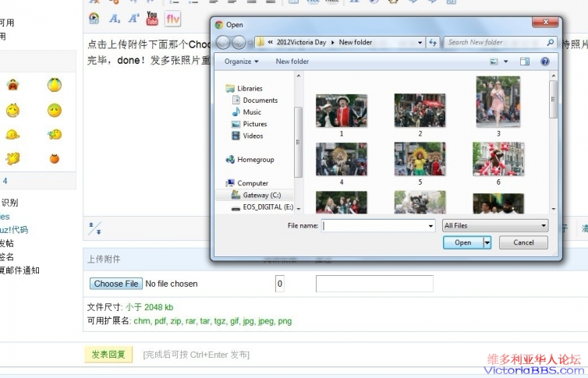Select photo thumbnail number 5

[x=420, y=160]
